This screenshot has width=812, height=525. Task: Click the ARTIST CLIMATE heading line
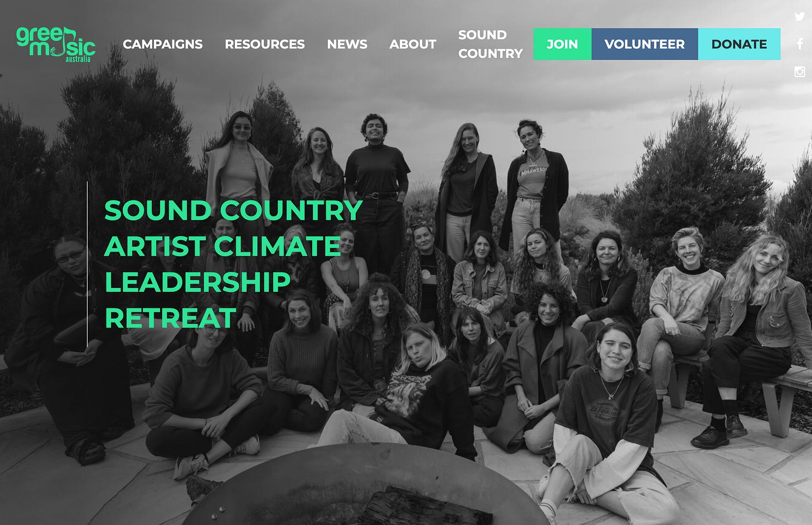click(x=223, y=246)
